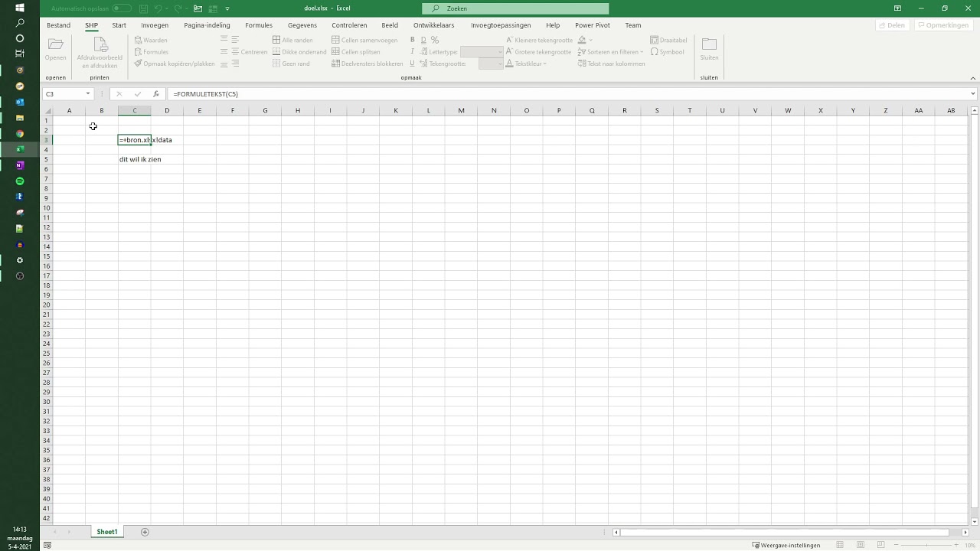This screenshot has width=980, height=551.
Task: Open Weergave-instellingen in status bar
Action: coord(786,545)
